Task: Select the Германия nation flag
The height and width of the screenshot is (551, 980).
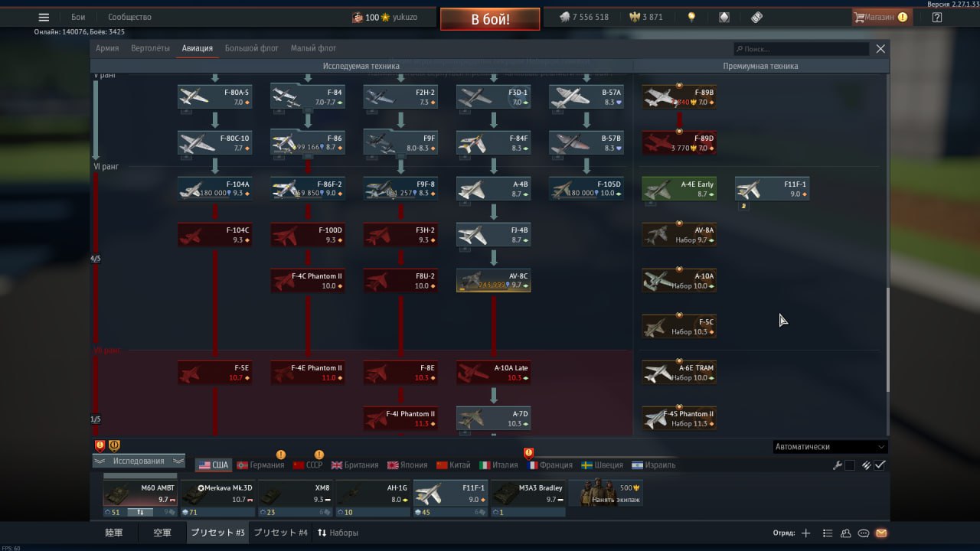Action: click(260, 465)
